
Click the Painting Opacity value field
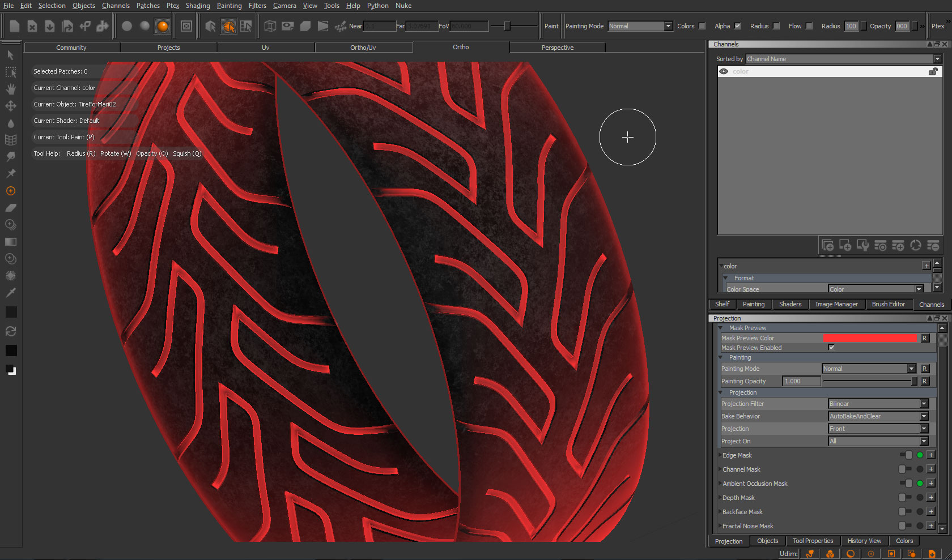click(801, 381)
